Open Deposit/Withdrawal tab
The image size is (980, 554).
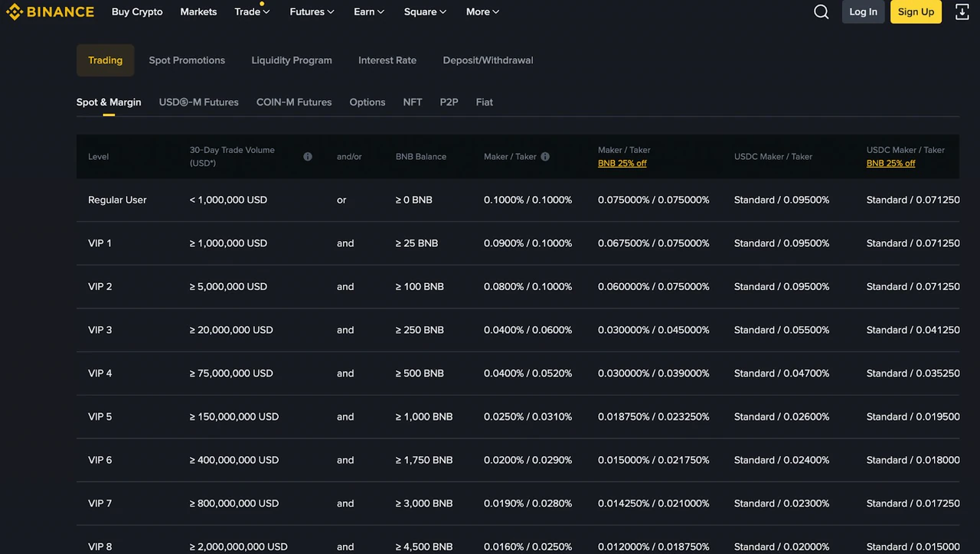pyautogui.click(x=488, y=60)
